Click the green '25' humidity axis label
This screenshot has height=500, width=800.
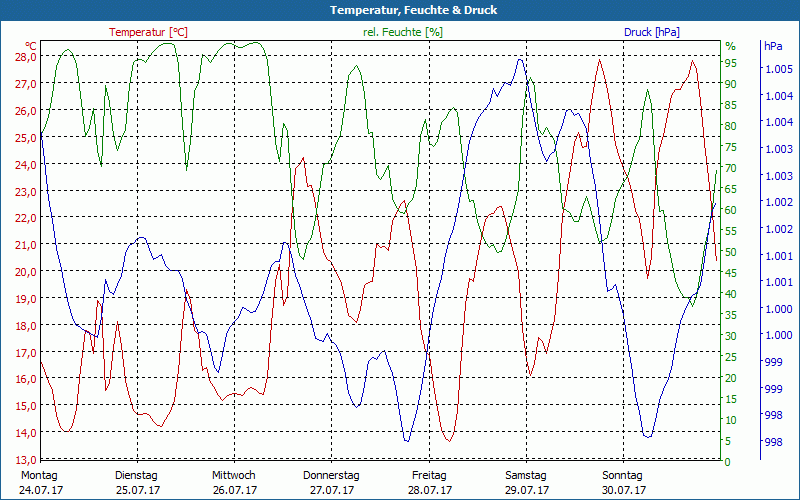coord(731,357)
